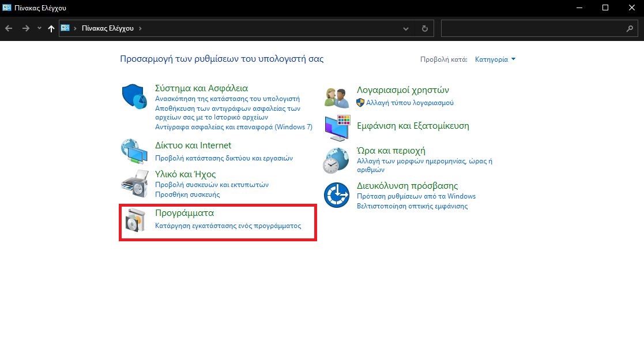The height and width of the screenshot is (355, 644).
Task: Click the Forward arrow in navigation bar
Action: coord(25,28)
